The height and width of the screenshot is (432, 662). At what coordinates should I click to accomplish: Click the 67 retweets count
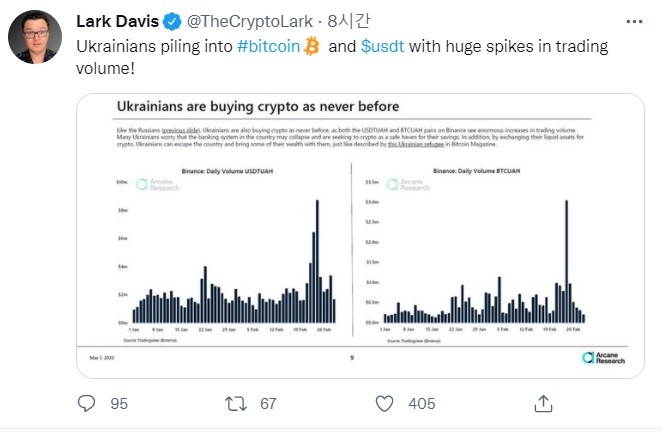[x=268, y=404]
